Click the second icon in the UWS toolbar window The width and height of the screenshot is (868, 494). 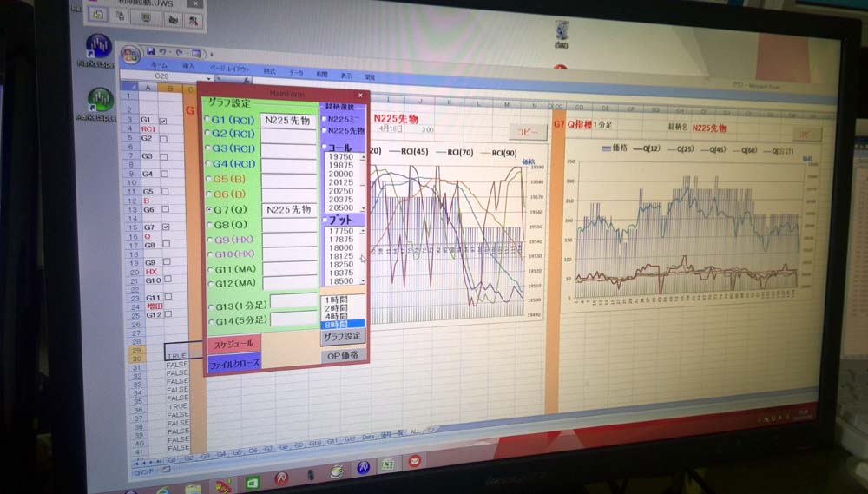[119, 16]
